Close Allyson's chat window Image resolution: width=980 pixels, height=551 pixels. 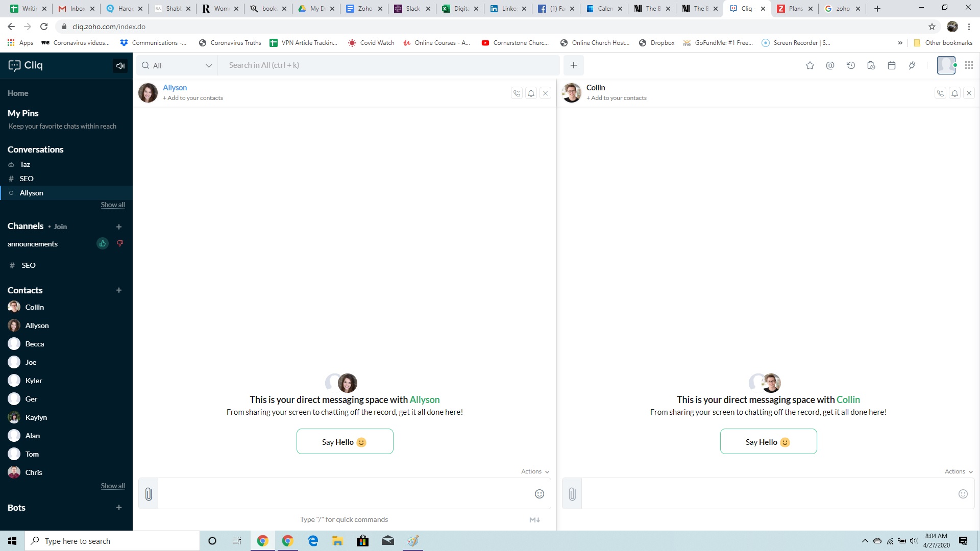(546, 93)
